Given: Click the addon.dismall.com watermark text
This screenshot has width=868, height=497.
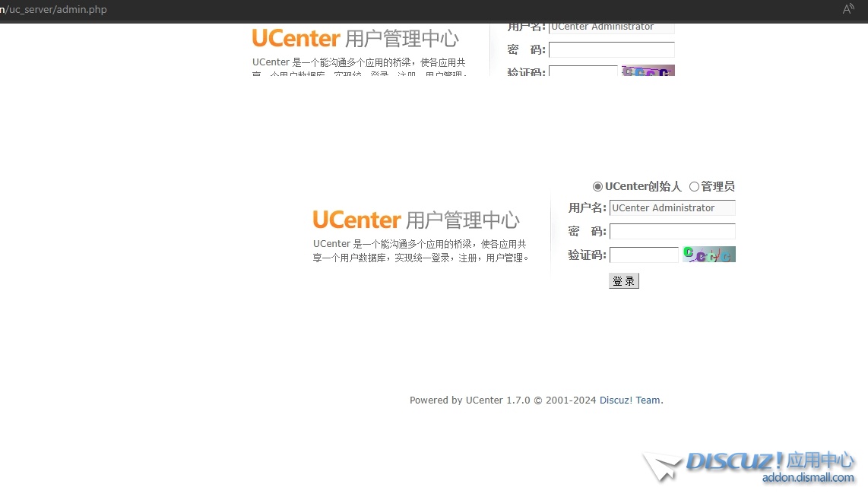Looking at the screenshot, I should (808, 478).
